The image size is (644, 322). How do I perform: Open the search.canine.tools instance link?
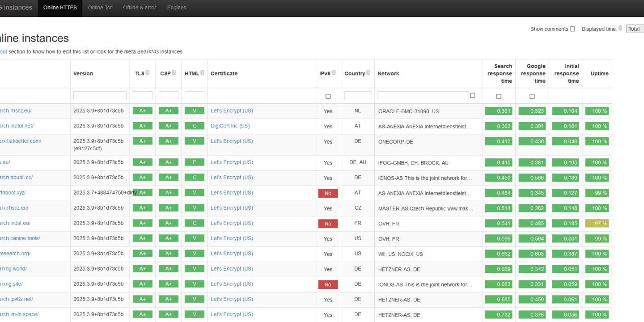pyautogui.click(x=20, y=238)
